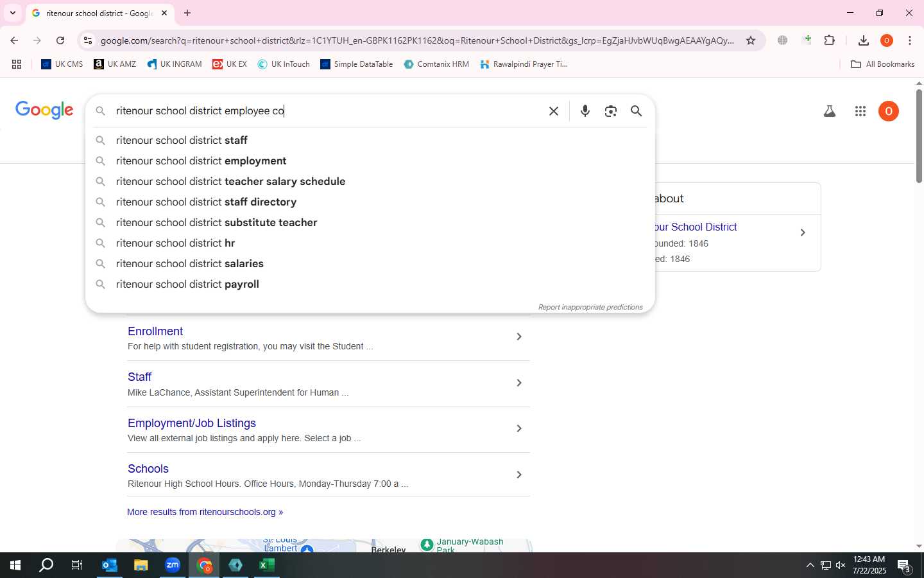Click the browser address bar URL
This screenshot has width=924, height=578.
tap(417, 40)
